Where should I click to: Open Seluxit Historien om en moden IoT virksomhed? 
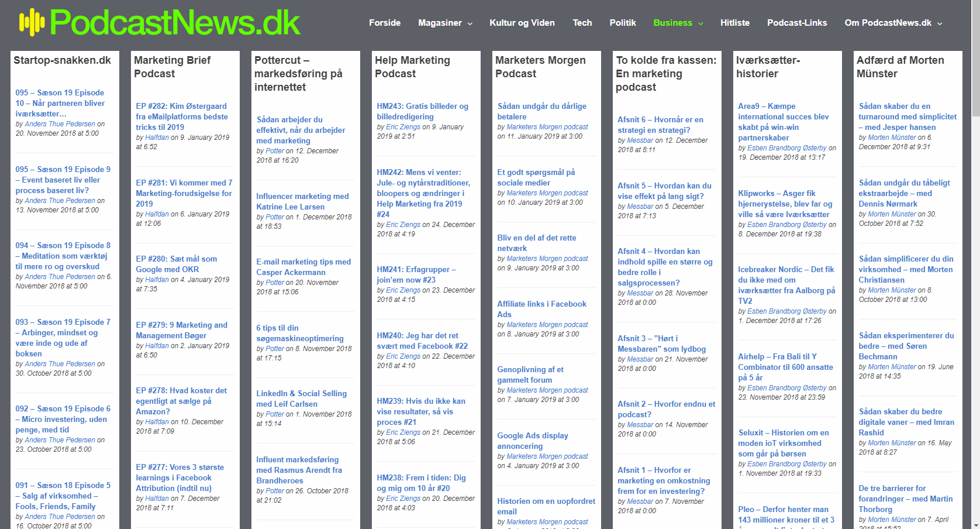pyautogui.click(x=784, y=443)
